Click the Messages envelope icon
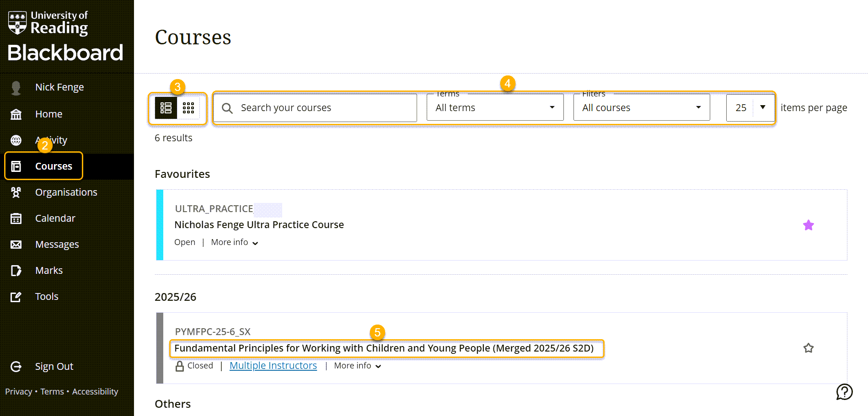868x416 pixels. click(x=16, y=245)
